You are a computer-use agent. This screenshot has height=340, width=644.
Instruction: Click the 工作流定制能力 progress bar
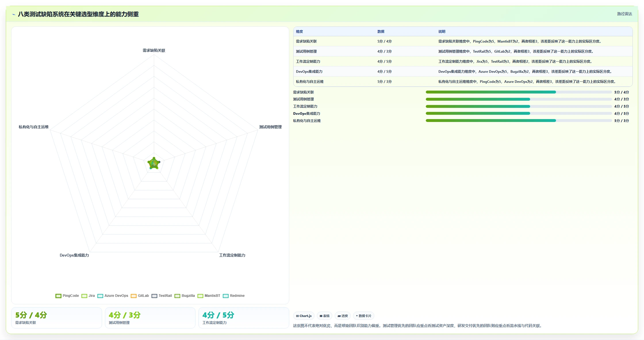pos(519,106)
